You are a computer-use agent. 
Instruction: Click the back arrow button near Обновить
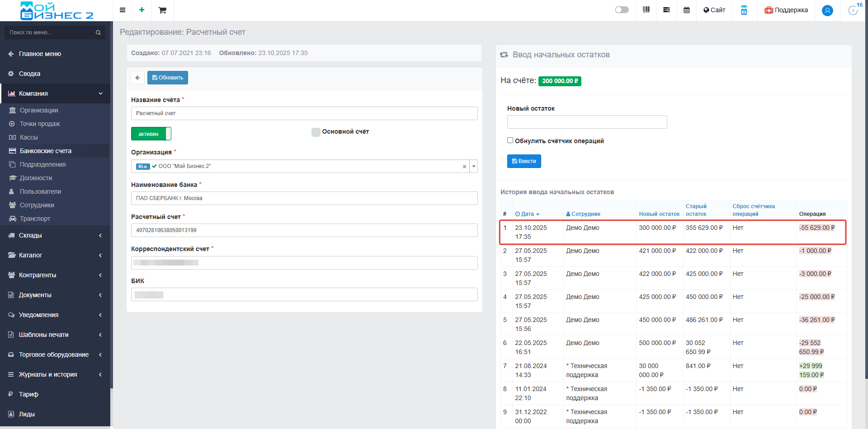[x=138, y=78]
